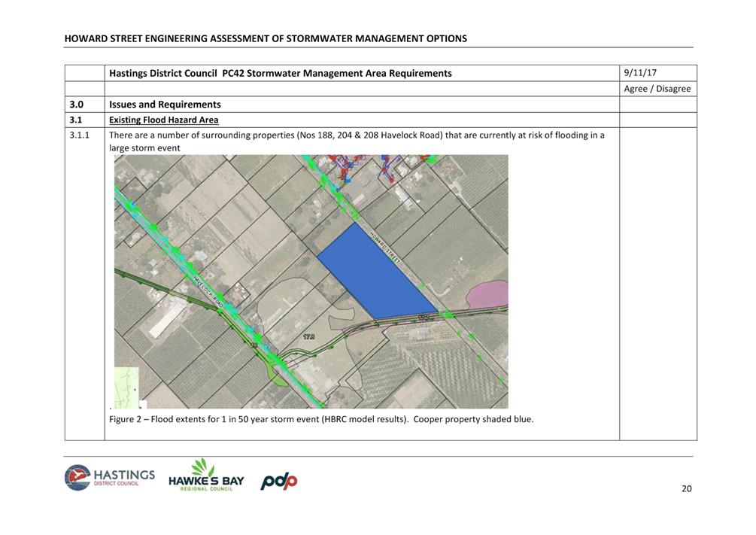Click item number 3.1.1

point(79,135)
